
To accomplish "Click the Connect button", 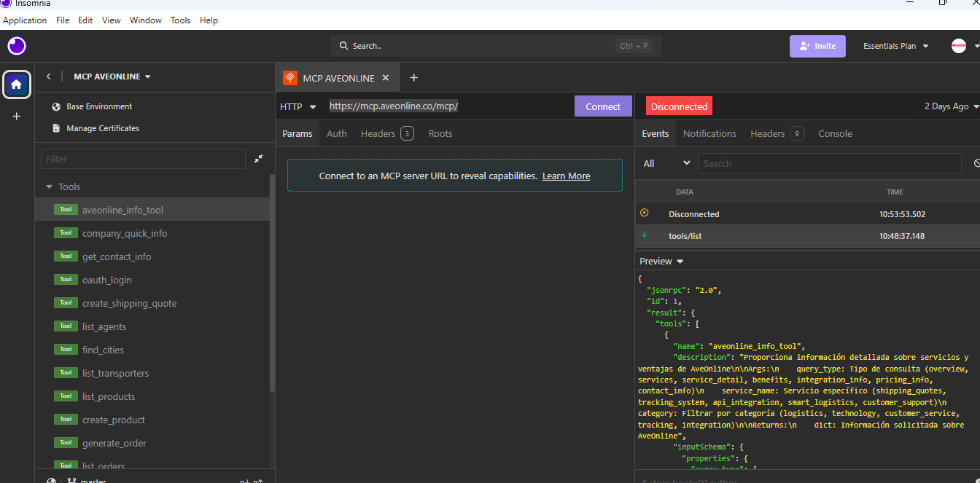I will click(x=603, y=106).
